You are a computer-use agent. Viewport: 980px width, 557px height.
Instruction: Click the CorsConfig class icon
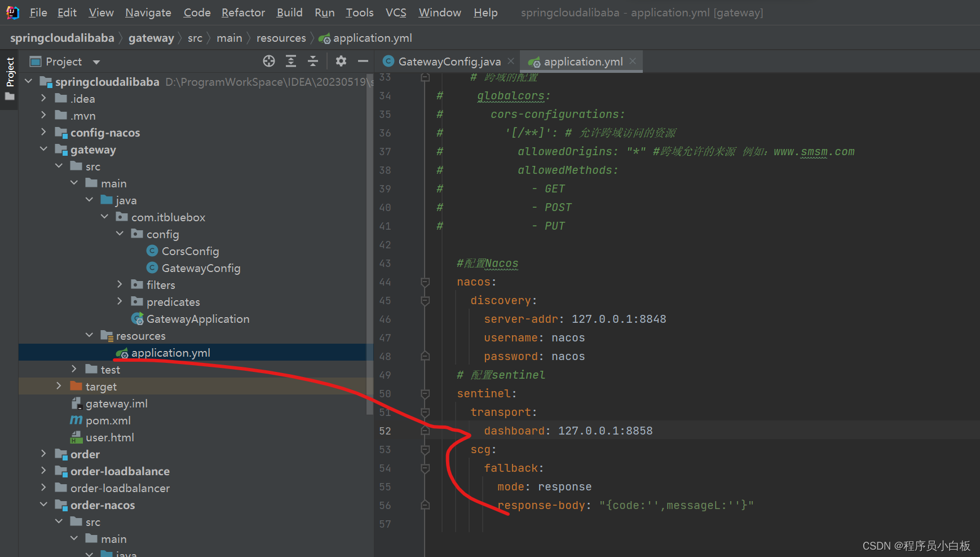click(x=152, y=251)
